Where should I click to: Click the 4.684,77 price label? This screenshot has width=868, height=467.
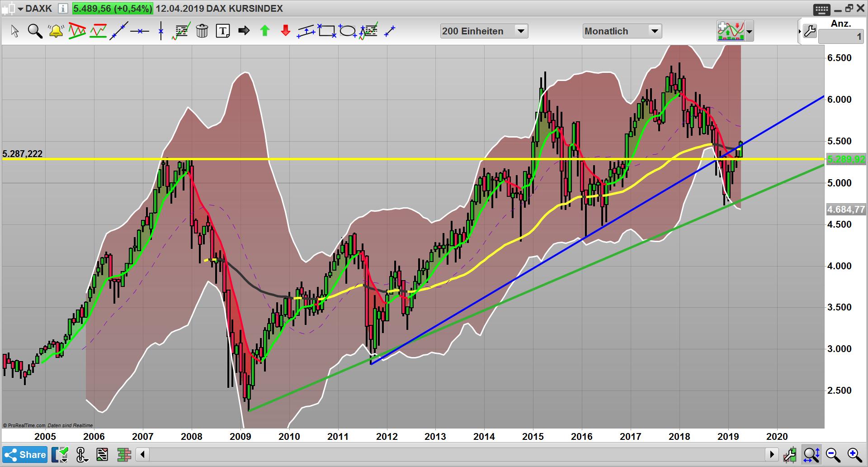click(x=846, y=210)
